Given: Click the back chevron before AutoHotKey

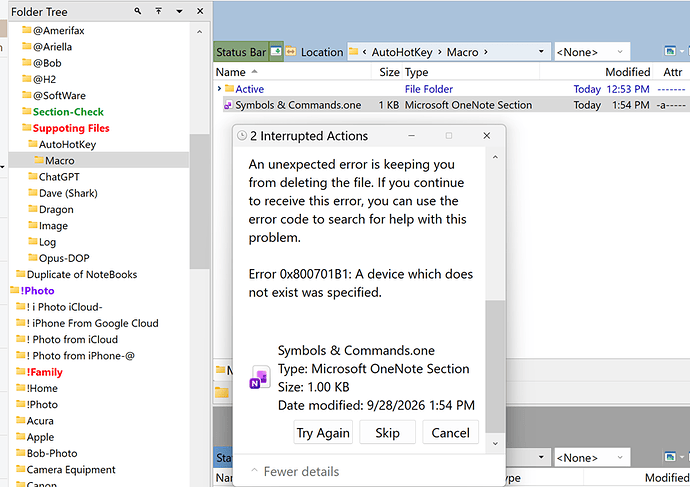Looking at the screenshot, I should click(x=364, y=52).
